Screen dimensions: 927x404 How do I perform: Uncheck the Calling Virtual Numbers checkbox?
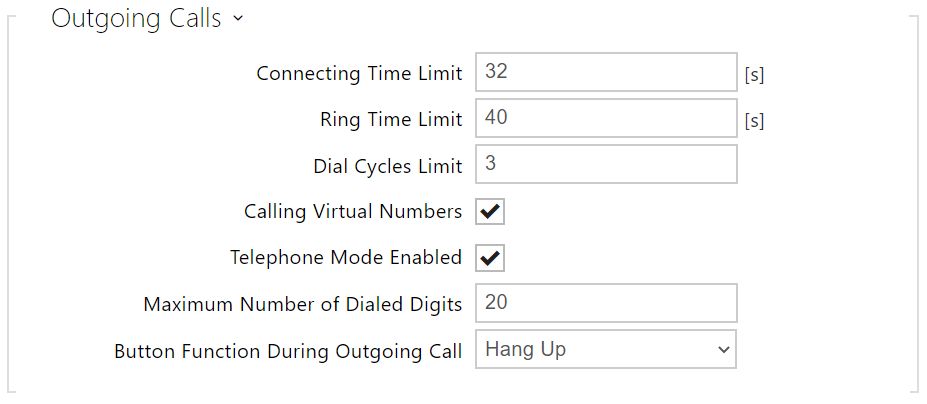[490, 211]
